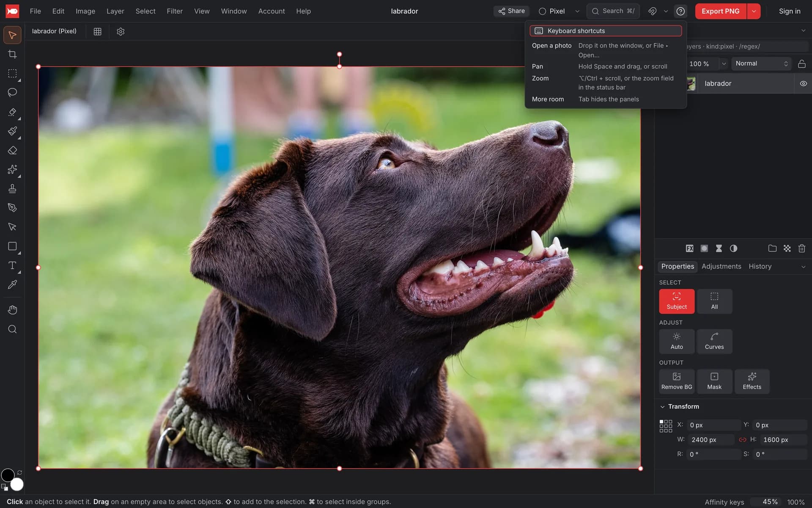Screen dimensions: 812x508
Task: Select the Hand view tool
Action: tap(12, 310)
